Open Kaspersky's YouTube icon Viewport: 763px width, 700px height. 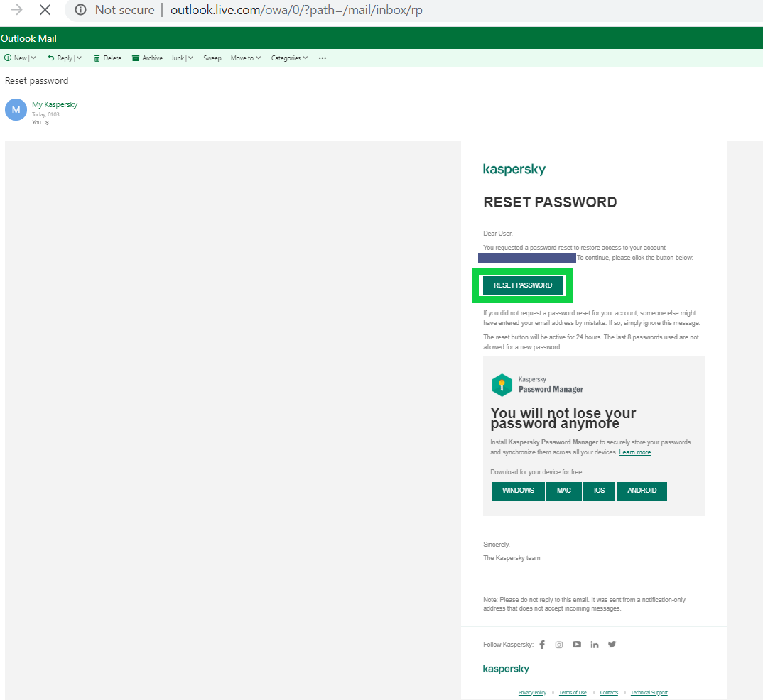click(x=577, y=645)
